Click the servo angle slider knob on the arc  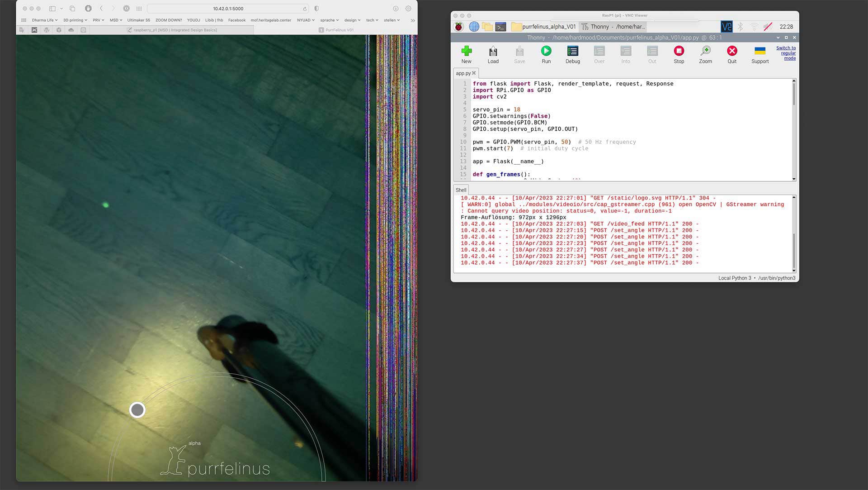tap(137, 410)
